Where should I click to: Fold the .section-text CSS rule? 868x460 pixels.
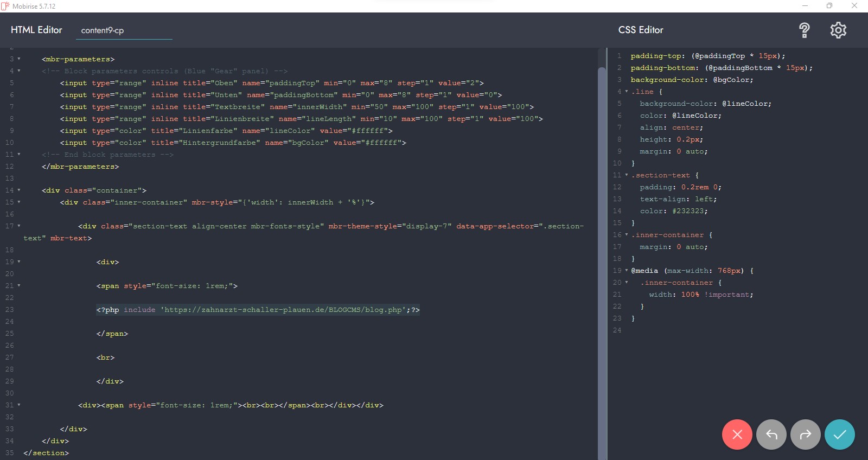627,175
